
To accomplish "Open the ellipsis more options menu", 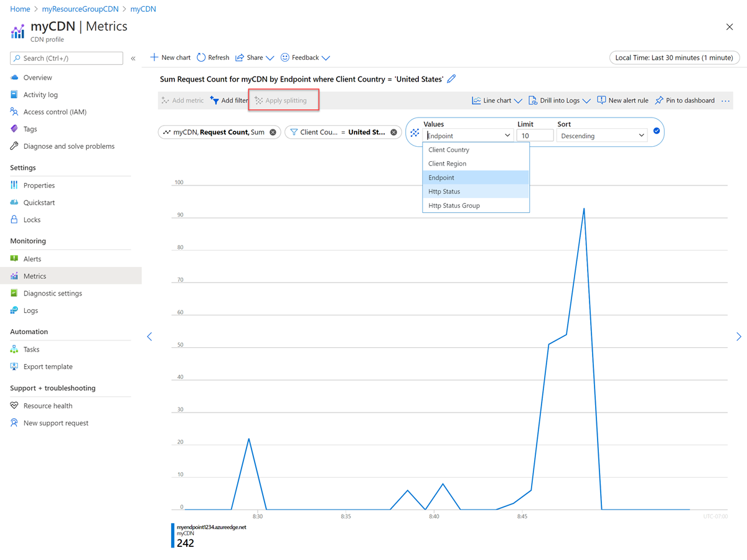I will click(x=725, y=101).
